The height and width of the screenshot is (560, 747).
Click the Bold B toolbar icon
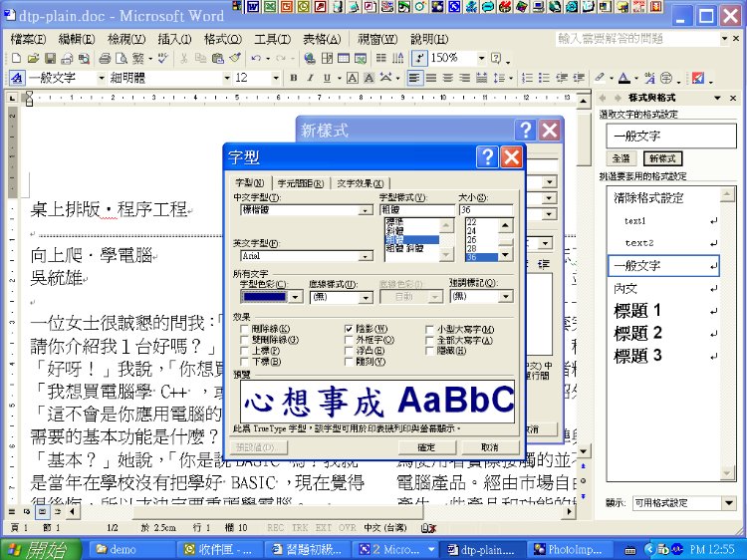coord(294,78)
